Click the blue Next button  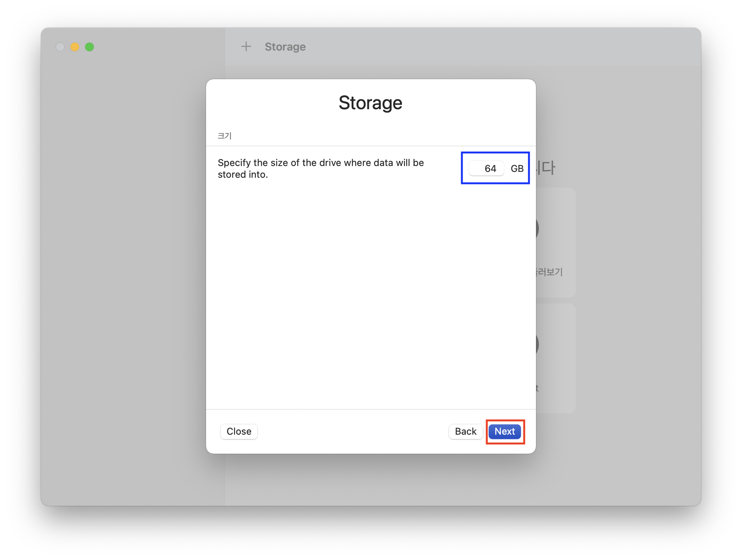point(504,431)
